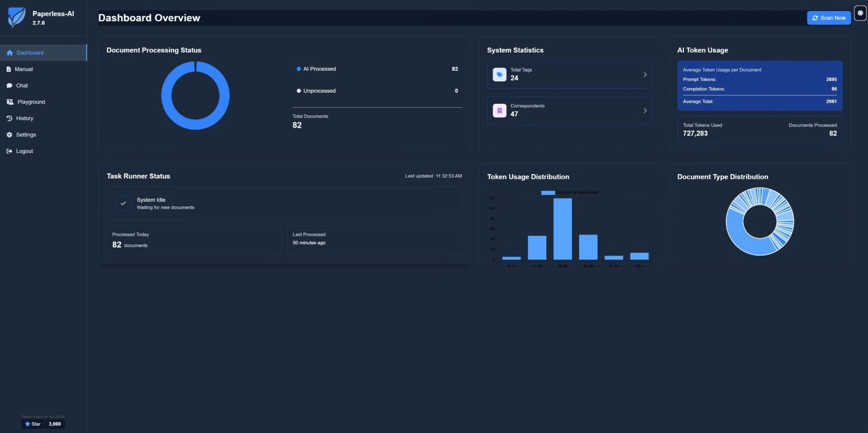Viewport: 868px width, 433px height.
Task: Click the 3,069 star count link
Action: [x=54, y=424]
